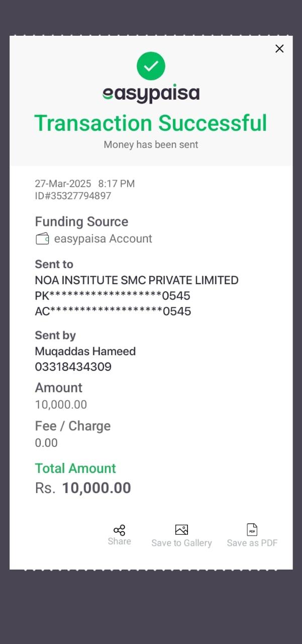
Task: Click the Fee / Charge value 0.00
Action: [x=46, y=443]
